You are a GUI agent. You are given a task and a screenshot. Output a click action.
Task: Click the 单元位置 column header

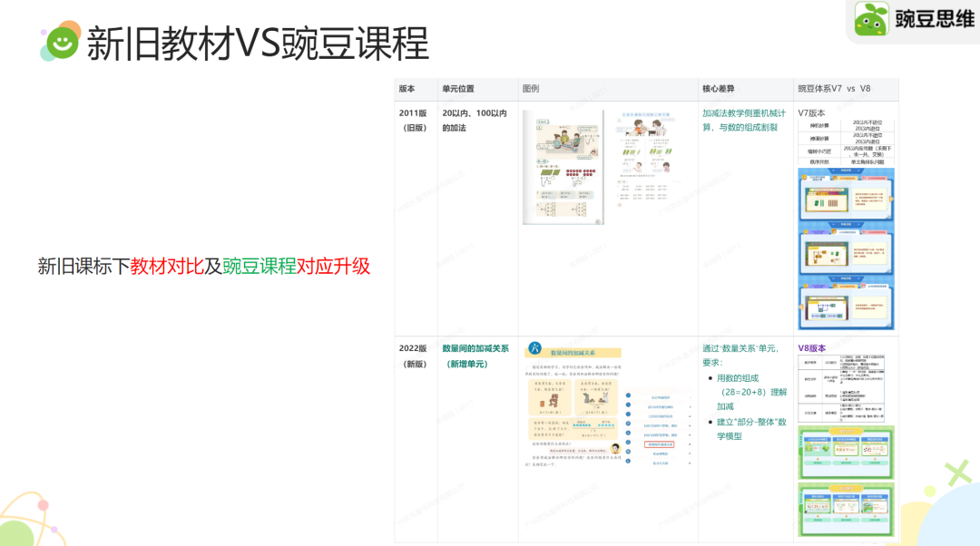tap(458, 89)
